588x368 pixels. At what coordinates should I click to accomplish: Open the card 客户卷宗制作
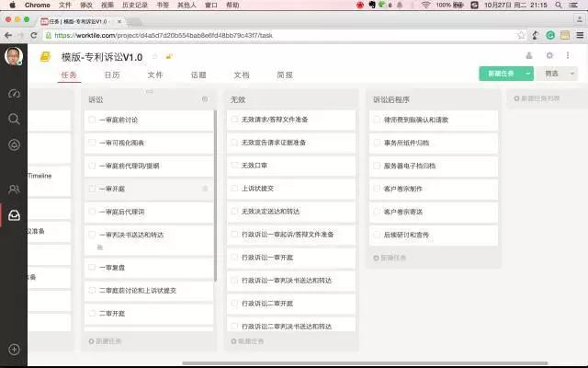pyautogui.click(x=434, y=189)
